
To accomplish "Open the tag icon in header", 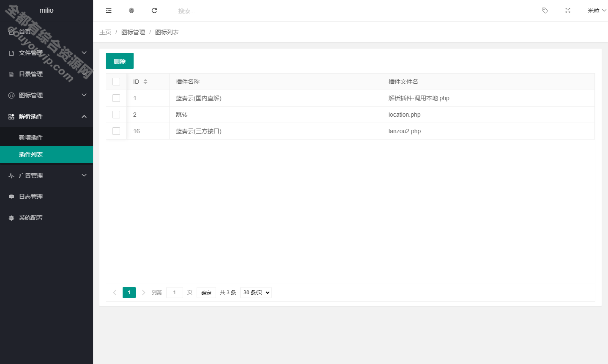I will tap(545, 11).
